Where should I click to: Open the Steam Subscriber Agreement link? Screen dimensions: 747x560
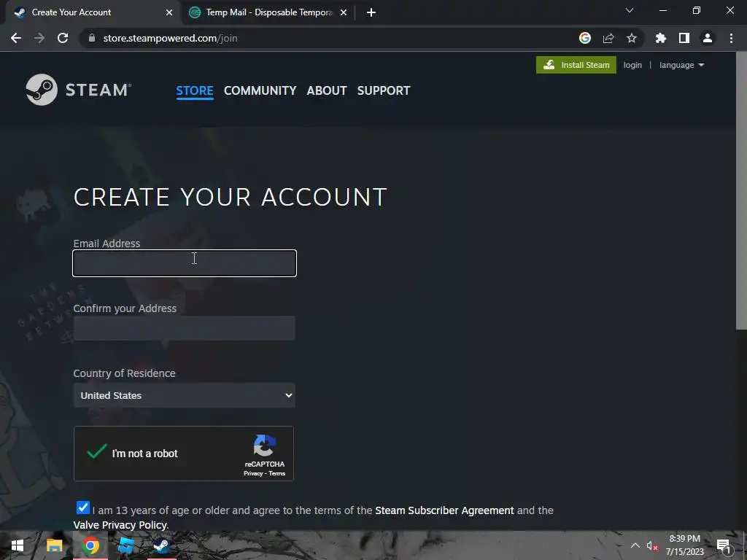pyautogui.click(x=444, y=510)
